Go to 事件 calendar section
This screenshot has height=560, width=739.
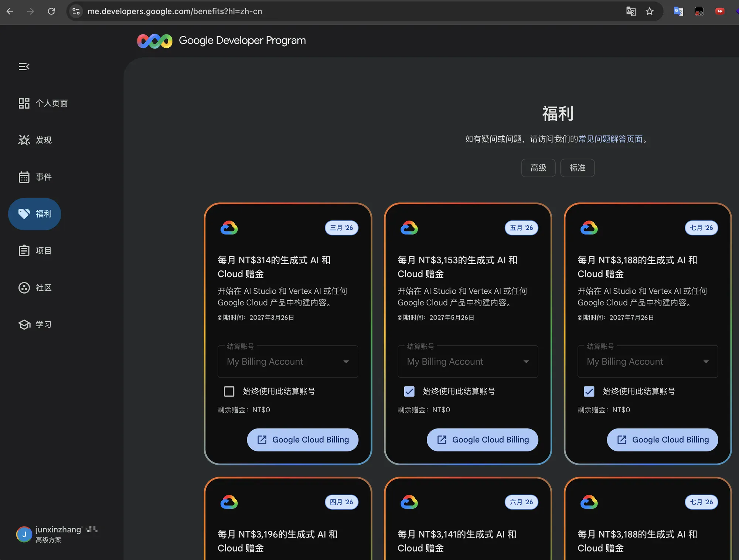click(35, 177)
